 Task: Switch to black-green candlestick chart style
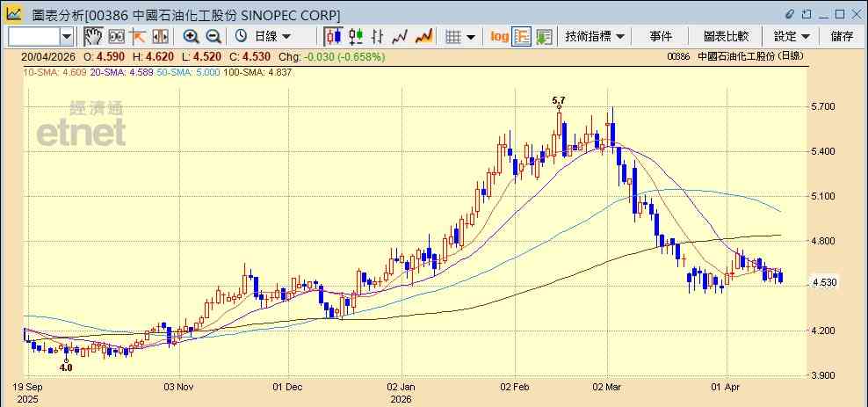point(356,37)
